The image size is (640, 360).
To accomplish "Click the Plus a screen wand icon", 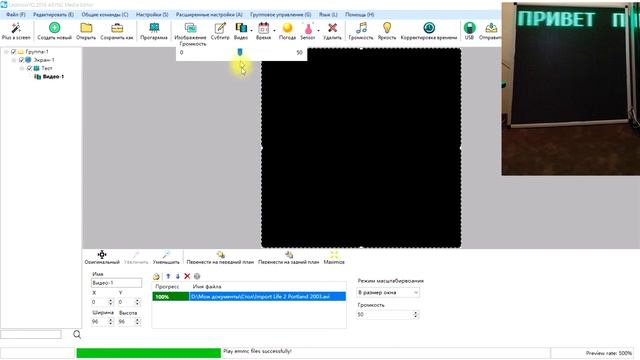I will (16, 28).
